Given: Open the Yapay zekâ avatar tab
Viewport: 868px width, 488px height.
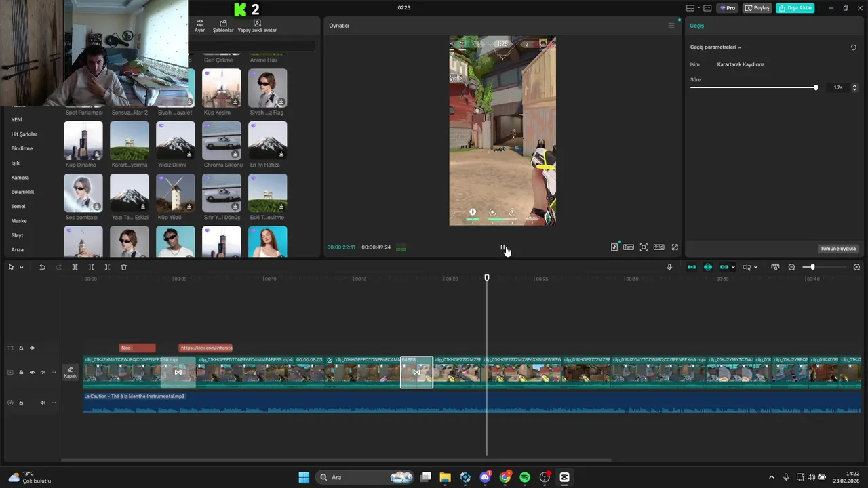Looking at the screenshot, I should coord(257,26).
